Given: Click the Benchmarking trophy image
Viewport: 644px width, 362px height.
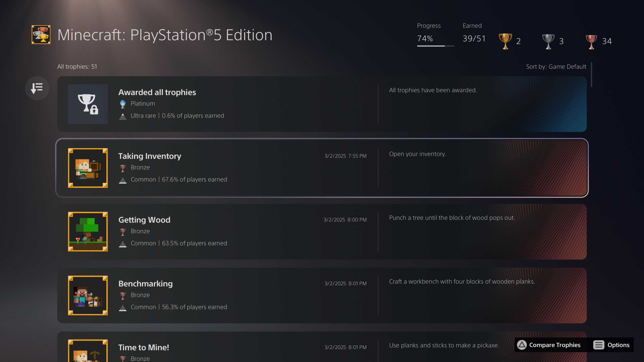Looking at the screenshot, I should coord(88,295).
